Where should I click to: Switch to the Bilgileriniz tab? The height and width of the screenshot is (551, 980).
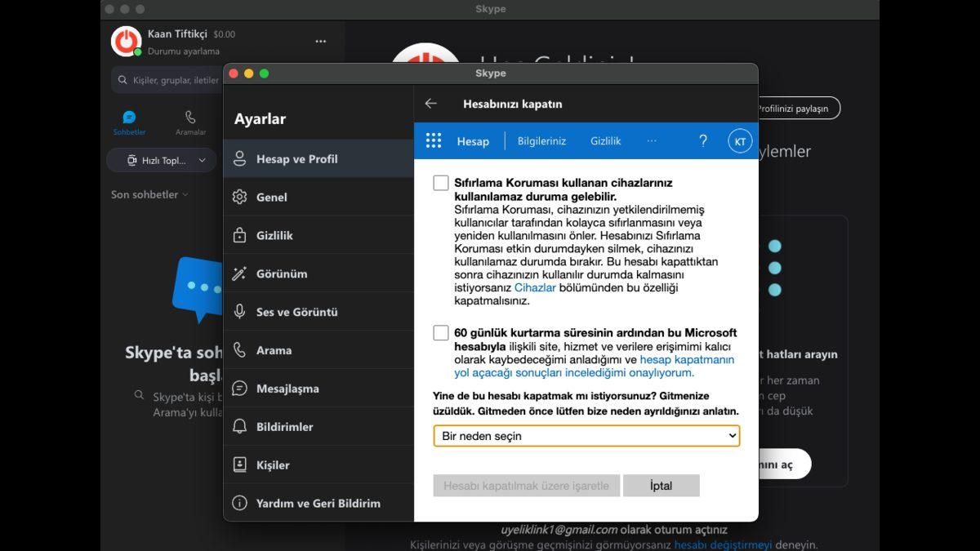(541, 140)
